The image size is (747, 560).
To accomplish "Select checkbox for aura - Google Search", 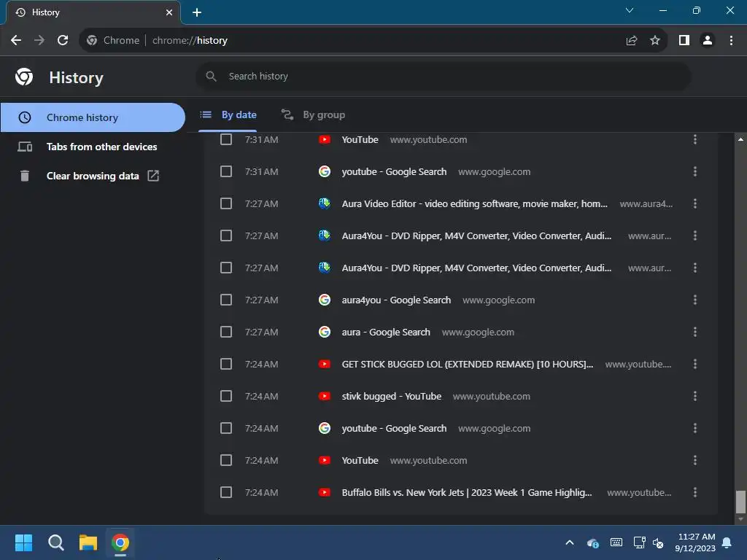I will [x=226, y=332].
